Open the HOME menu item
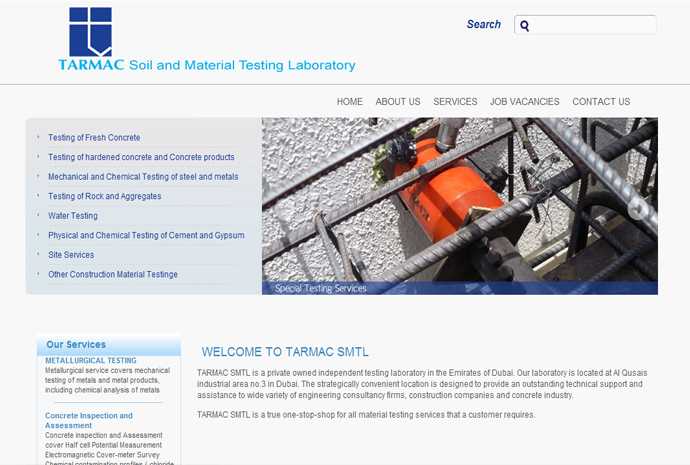 pos(349,102)
